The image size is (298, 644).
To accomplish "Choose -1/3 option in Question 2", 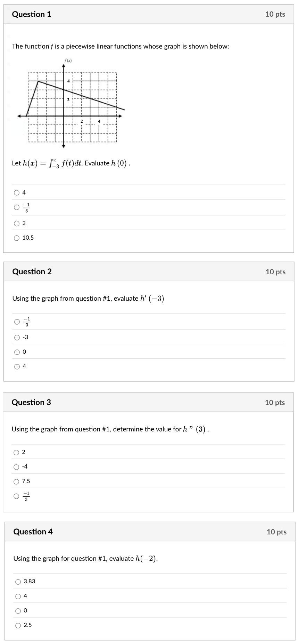I will [16, 321].
